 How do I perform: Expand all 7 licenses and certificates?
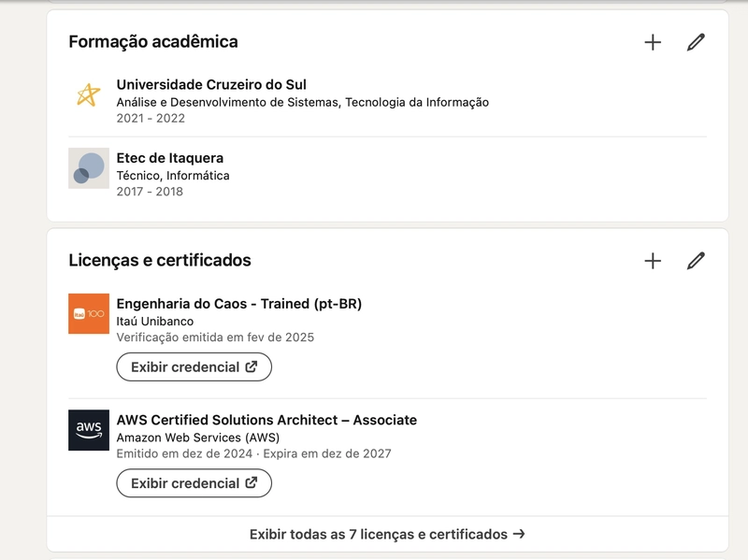387,535
